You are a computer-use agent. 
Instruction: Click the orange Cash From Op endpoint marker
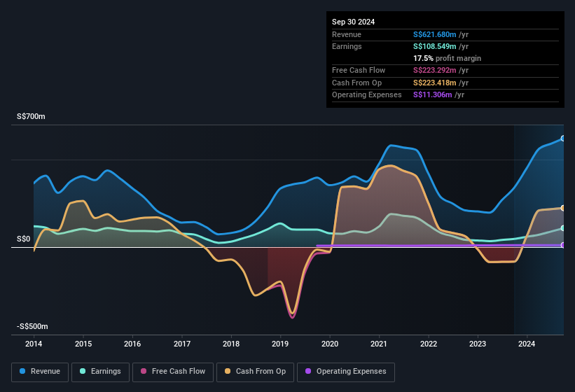tap(563, 208)
